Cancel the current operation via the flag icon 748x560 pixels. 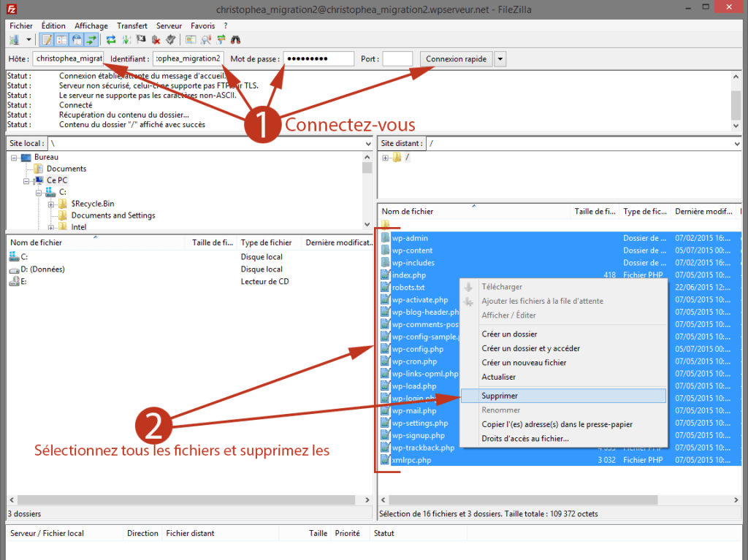pos(141,40)
